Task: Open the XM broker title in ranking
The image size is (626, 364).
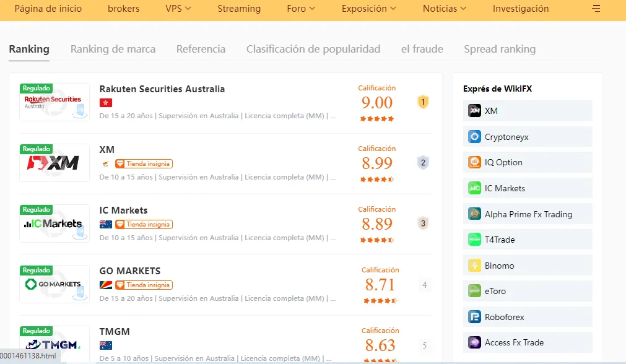Action: pos(107,150)
